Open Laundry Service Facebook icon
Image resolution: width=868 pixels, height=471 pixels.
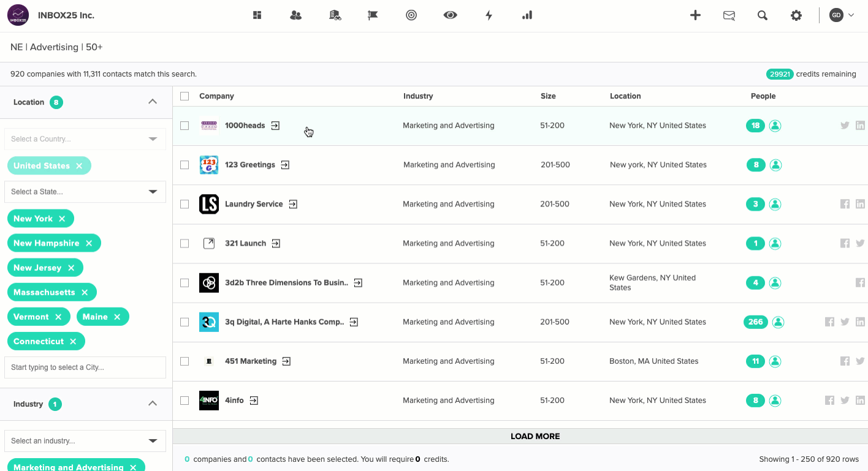tap(845, 204)
